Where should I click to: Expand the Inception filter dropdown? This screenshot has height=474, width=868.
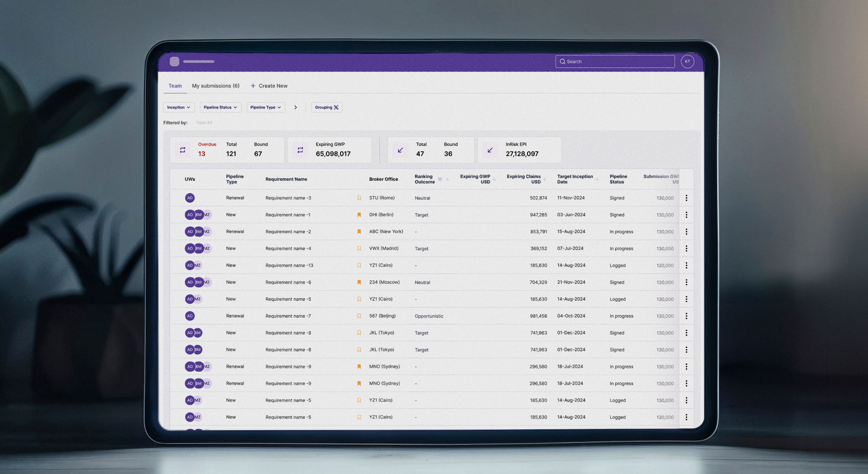[179, 107]
